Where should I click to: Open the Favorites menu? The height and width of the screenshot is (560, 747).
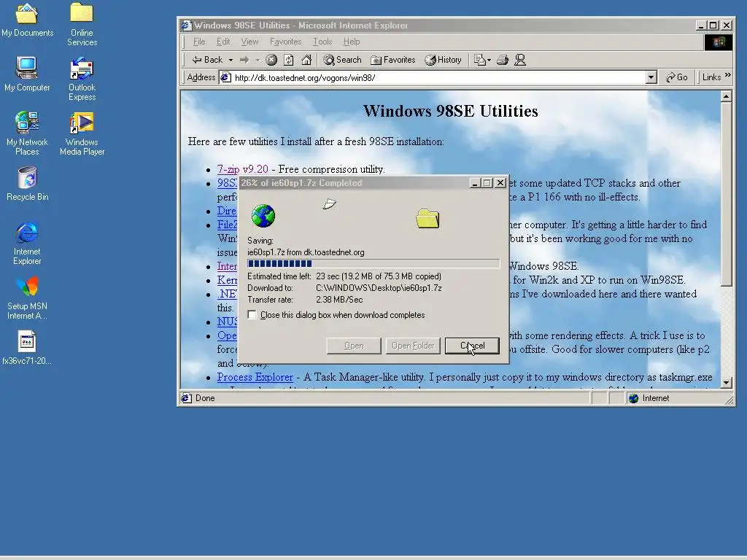click(x=285, y=42)
